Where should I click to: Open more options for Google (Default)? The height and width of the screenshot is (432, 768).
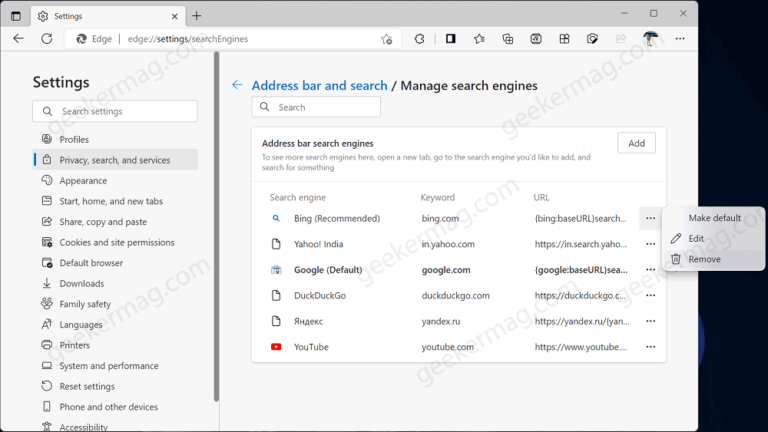coord(650,270)
